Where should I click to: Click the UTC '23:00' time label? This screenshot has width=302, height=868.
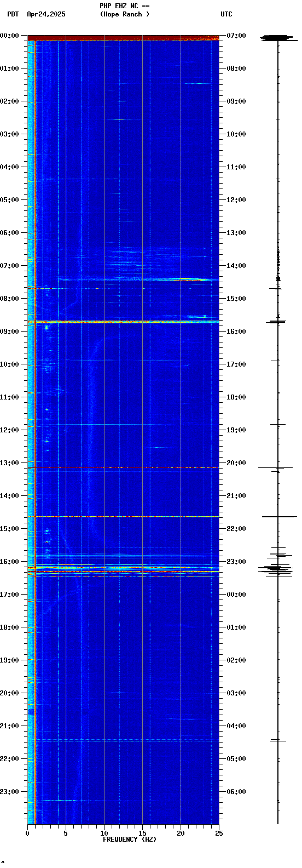tap(236, 562)
